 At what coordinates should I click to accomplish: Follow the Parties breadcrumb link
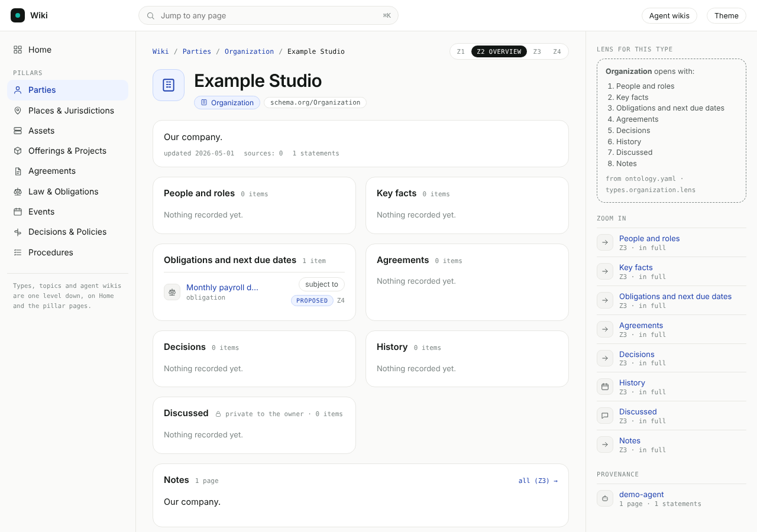197,51
